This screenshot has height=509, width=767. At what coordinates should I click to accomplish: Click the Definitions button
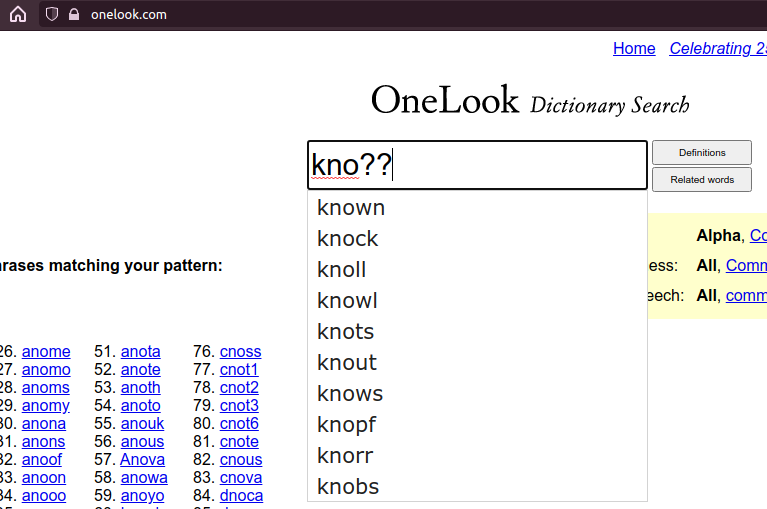(702, 153)
